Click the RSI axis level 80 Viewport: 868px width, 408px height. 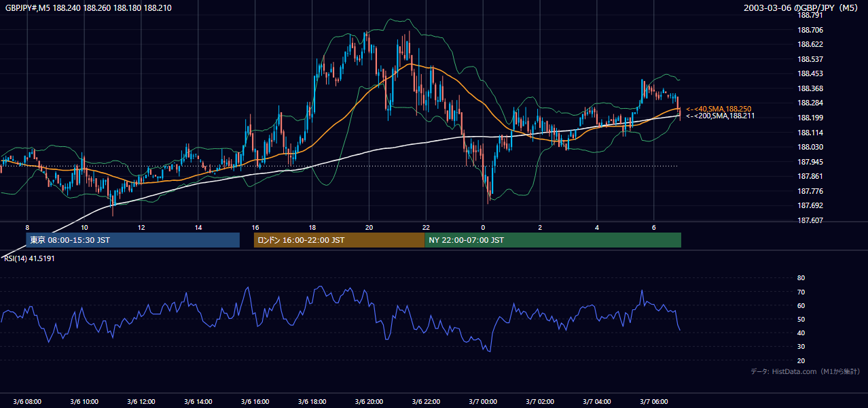pos(801,278)
